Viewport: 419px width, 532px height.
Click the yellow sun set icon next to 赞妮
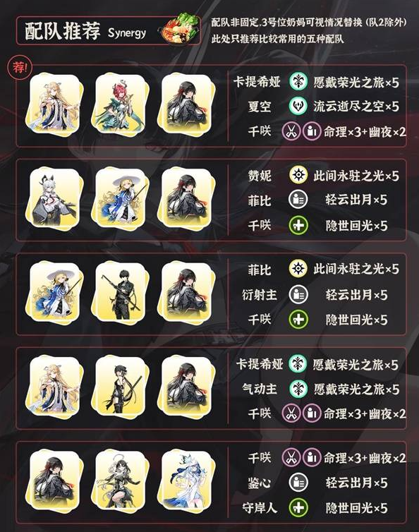298,175
